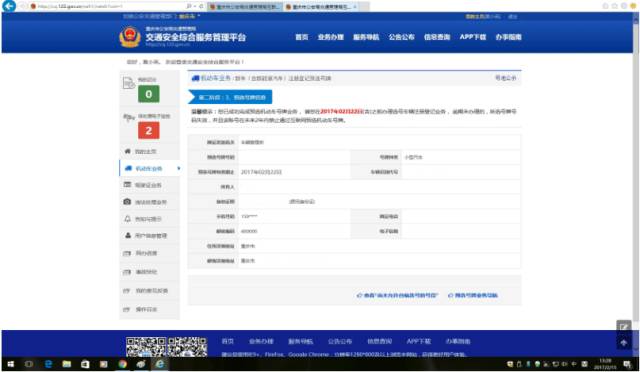Click the document icon above the green 0
The image size is (640, 372).
pos(129,83)
